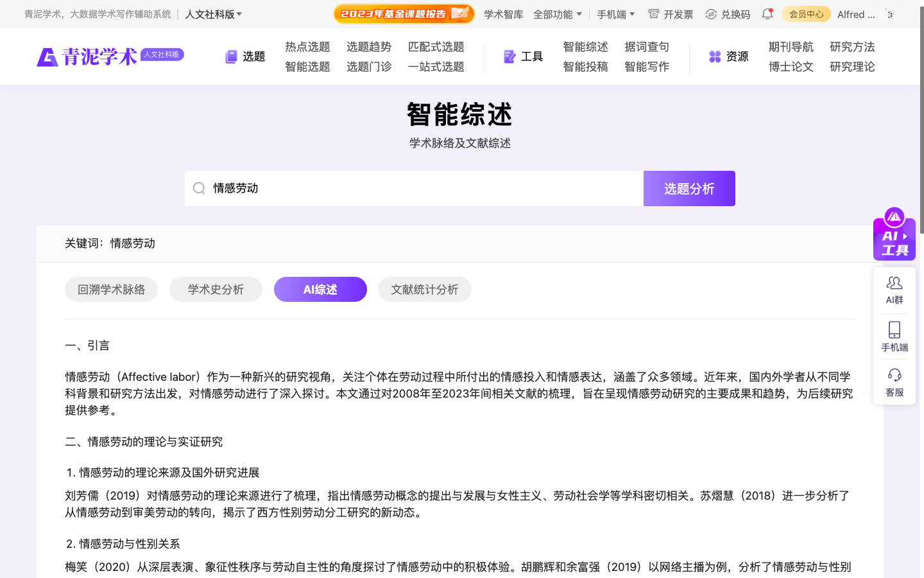Open 兑换码 using its circular arrows icon
The width and height of the screenshot is (924, 578).
tap(710, 13)
